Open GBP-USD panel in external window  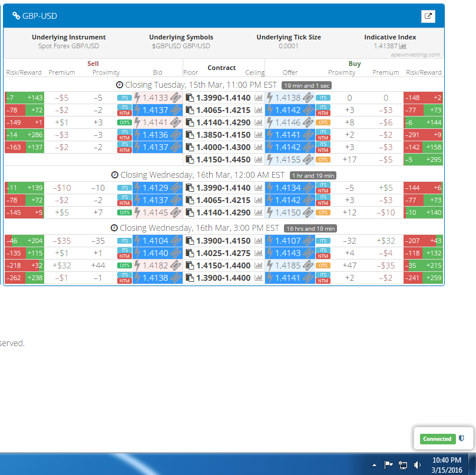[428, 16]
